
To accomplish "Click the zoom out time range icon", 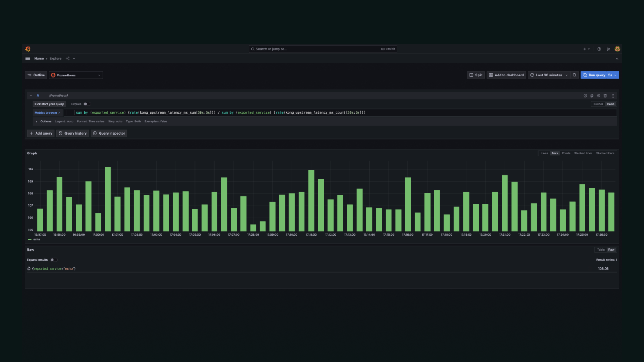I will pyautogui.click(x=574, y=75).
